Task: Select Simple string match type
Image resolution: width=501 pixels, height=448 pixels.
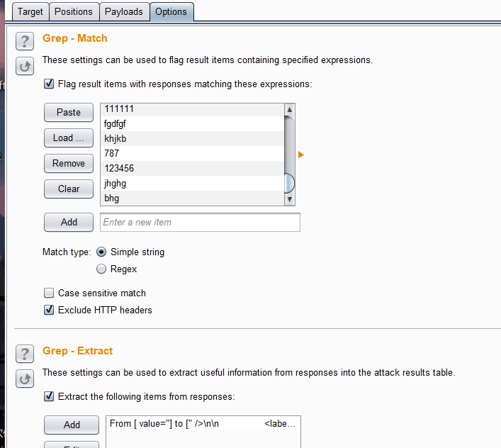Action: click(101, 252)
